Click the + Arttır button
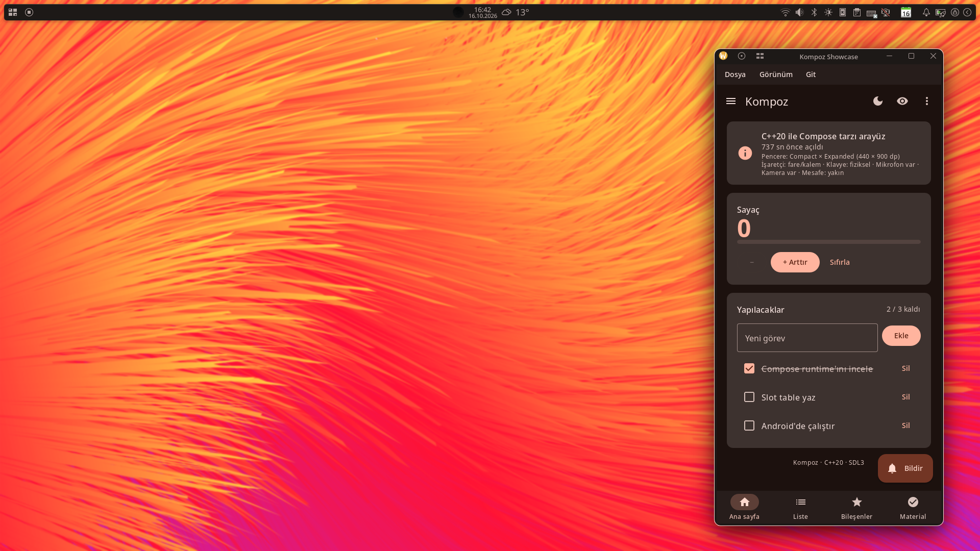Screen dimensions: 980x551 (795, 262)
